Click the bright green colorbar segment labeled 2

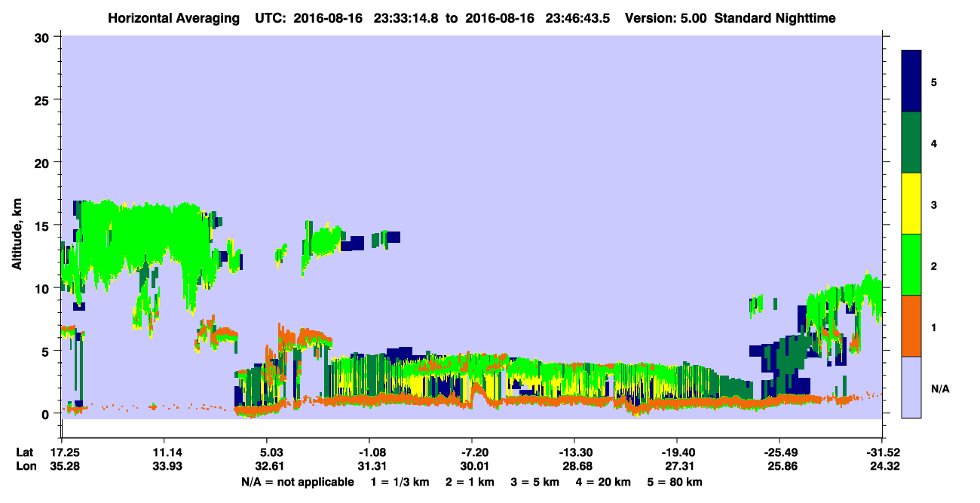[x=911, y=265]
